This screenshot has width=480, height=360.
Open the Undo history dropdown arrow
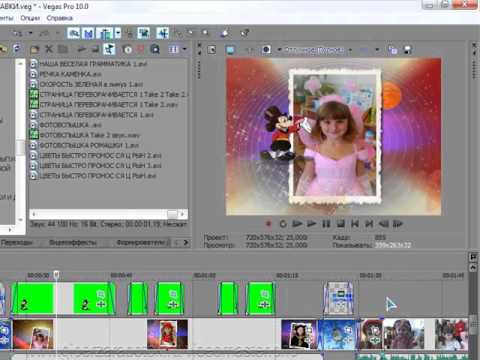coord(30,33)
